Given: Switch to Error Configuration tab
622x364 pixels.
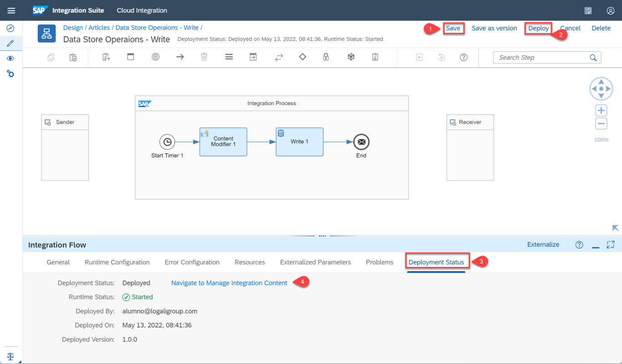Looking at the screenshot, I should pyautogui.click(x=192, y=262).
